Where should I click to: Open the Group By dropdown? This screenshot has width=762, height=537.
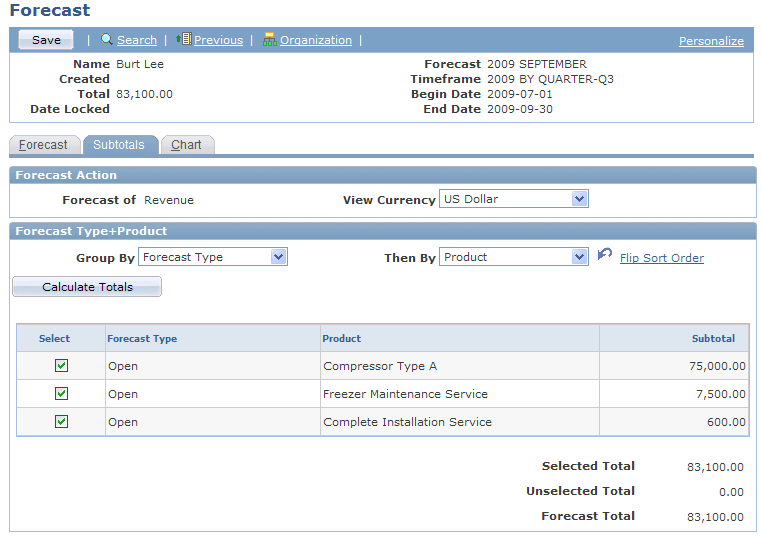(213, 257)
